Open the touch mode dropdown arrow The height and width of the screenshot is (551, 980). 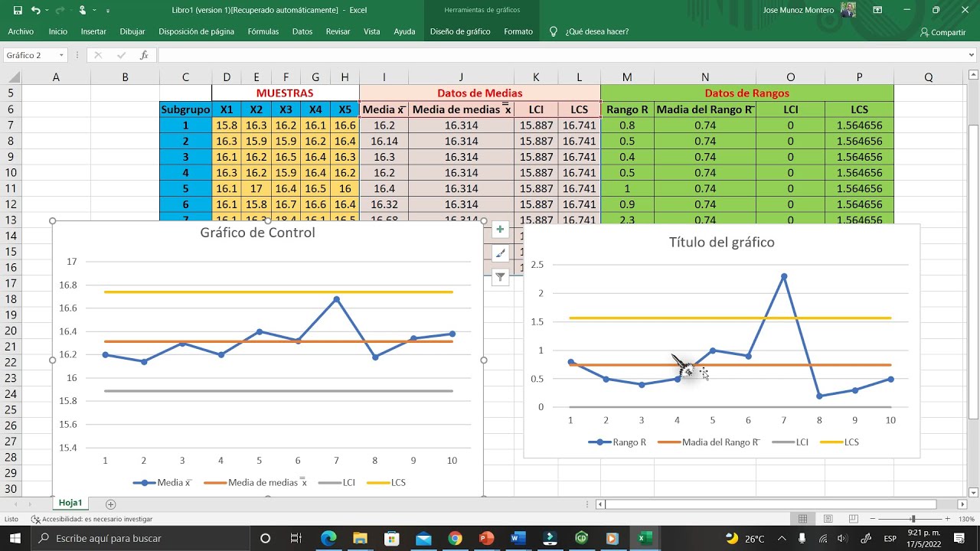coord(93,11)
